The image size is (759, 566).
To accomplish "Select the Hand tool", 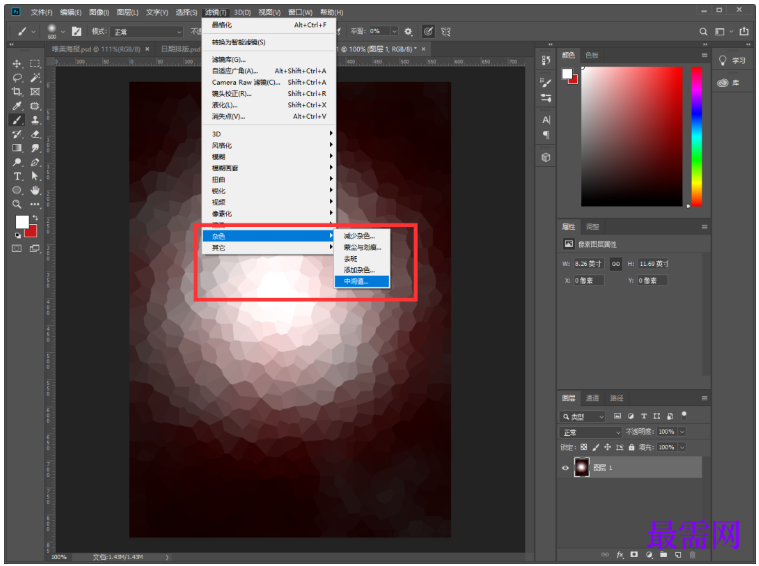I will click(35, 190).
